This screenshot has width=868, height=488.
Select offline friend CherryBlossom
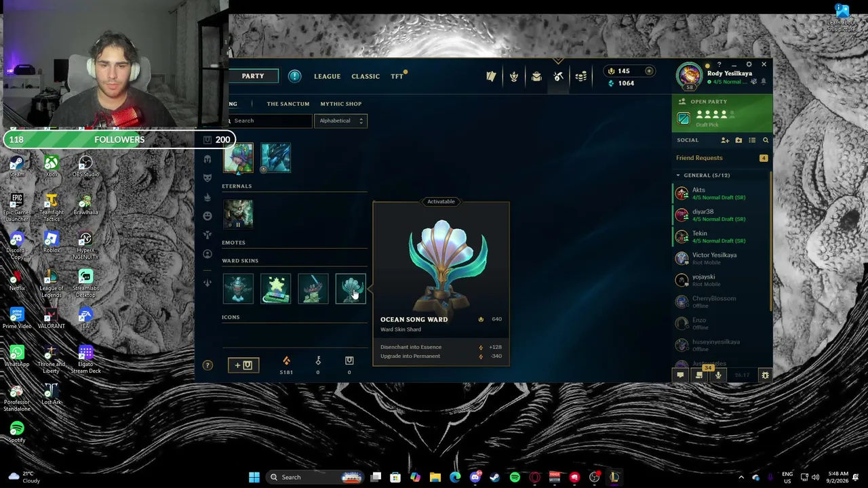click(722, 302)
